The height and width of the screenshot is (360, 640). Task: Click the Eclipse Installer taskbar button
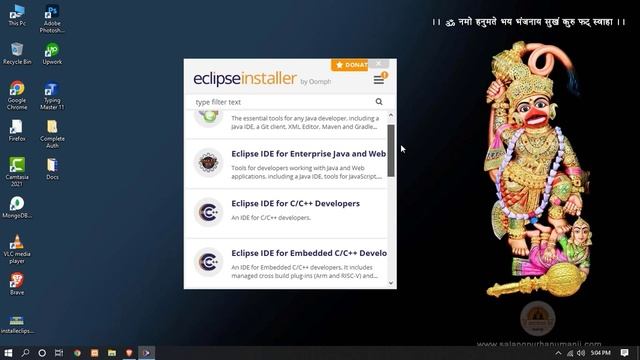[147, 353]
